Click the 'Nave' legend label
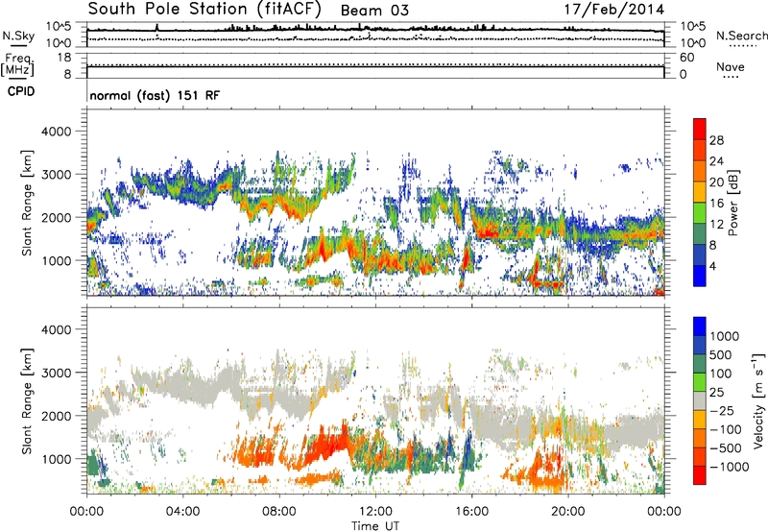This screenshot has height=532, width=768. click(x=731, y=67)
